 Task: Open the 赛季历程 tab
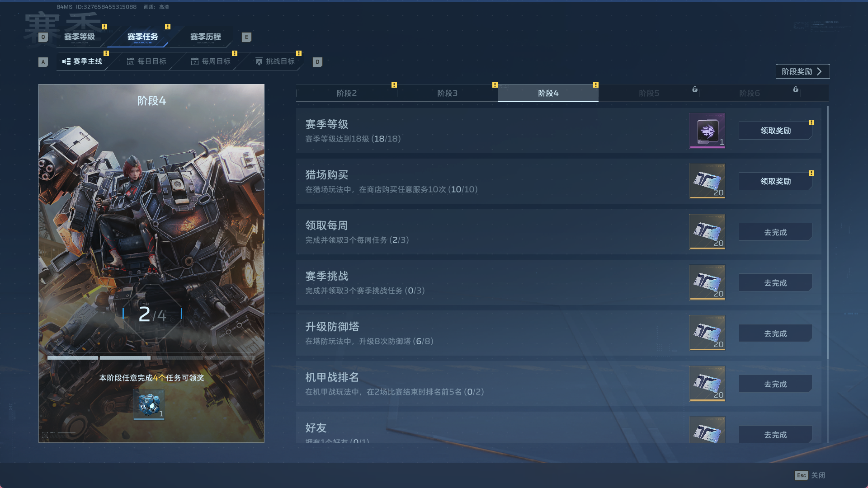pos(206,37)
